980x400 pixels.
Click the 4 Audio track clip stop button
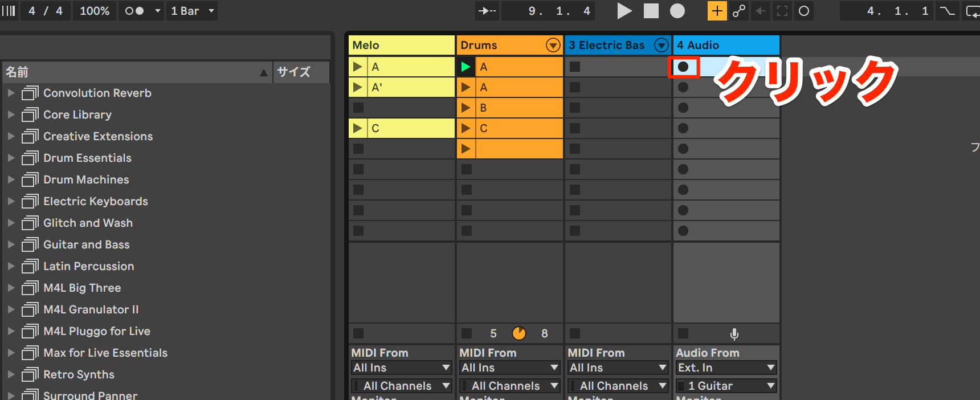coord(683,333)
